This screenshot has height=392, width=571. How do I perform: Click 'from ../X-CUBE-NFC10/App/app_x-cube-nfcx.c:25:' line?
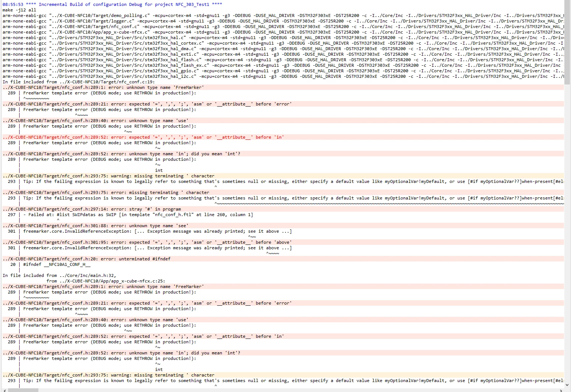tap(106, 281)
